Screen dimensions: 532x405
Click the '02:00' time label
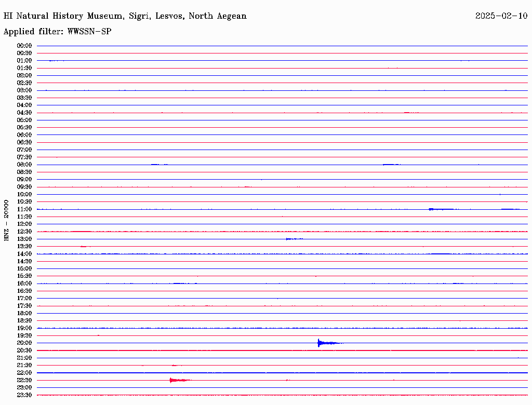point(24,76)
